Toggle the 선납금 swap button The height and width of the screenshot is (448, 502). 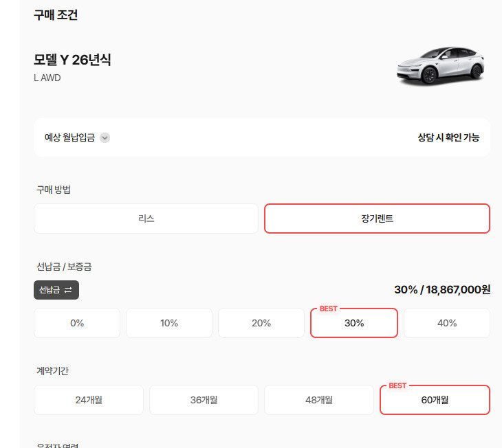click(56, 290)
